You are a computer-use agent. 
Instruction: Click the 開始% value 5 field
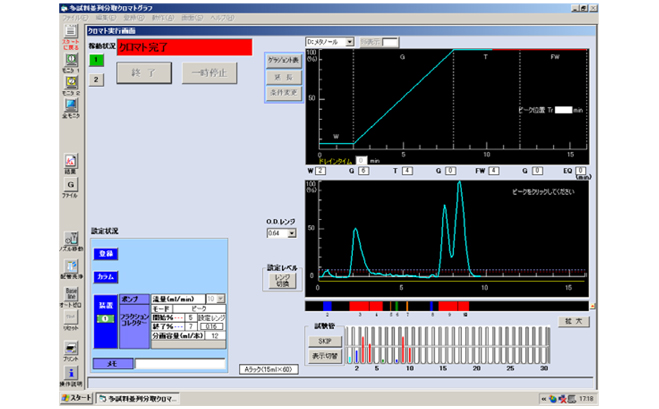pos(191,318)
